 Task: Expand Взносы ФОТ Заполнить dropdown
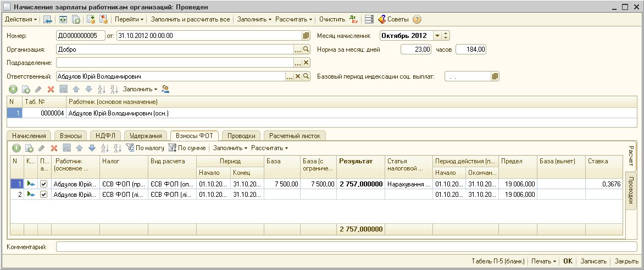[230, 148]
